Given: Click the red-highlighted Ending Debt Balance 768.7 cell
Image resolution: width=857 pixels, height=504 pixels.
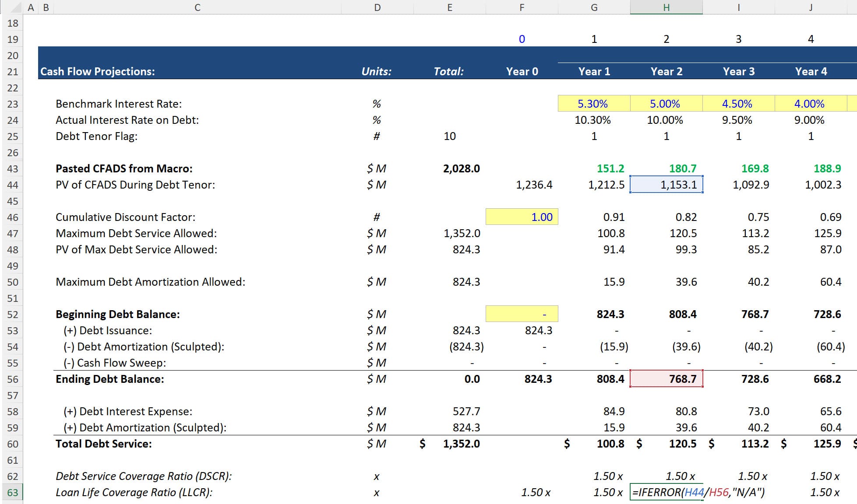Looking at the screenshot, I should 666,379.
